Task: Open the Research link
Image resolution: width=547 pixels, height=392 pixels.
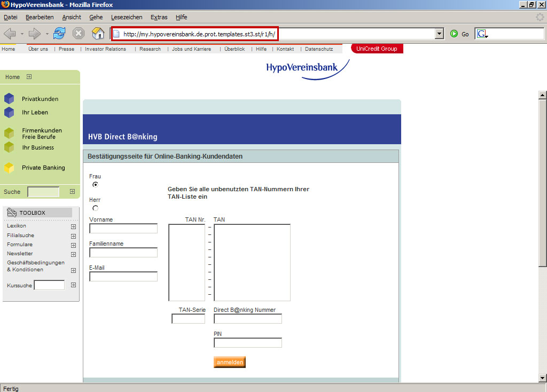Action: click(150, 49)
